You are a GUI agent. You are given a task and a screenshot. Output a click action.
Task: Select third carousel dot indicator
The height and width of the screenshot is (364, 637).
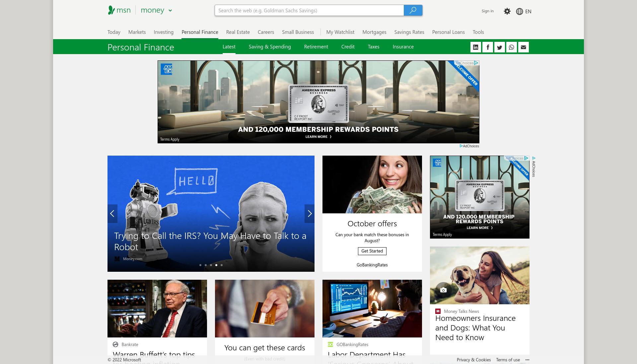pos(211,265)
